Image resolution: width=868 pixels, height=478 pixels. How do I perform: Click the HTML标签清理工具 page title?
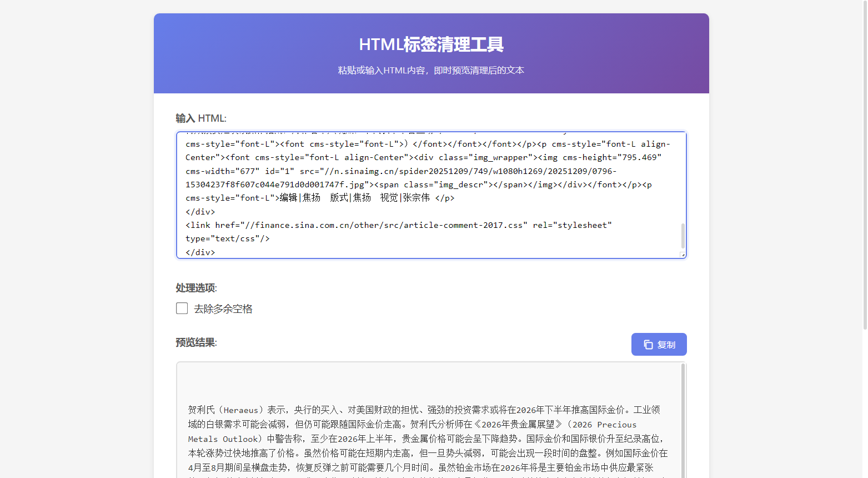coord(431,44)
